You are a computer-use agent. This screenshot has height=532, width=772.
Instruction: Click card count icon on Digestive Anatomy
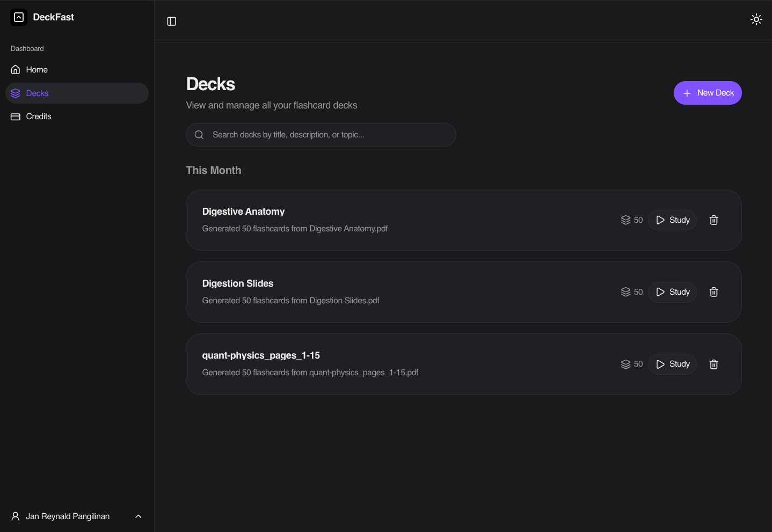point(625,220)
